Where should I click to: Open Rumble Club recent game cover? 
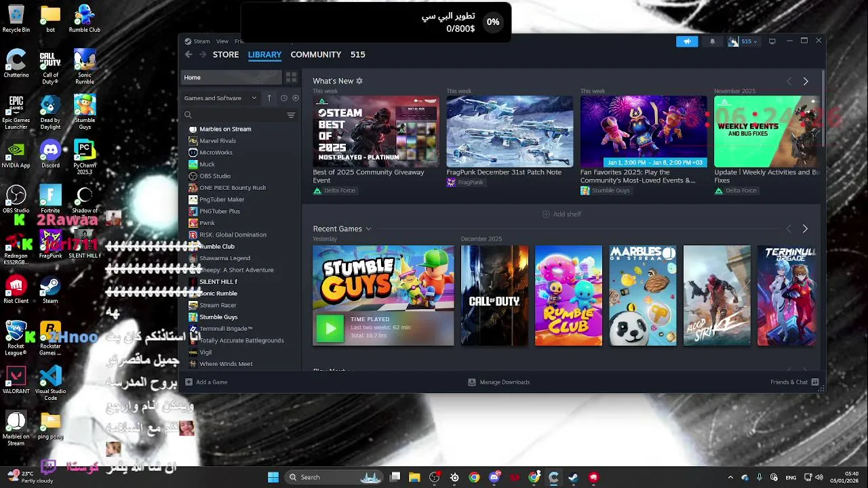pos(568,296)
